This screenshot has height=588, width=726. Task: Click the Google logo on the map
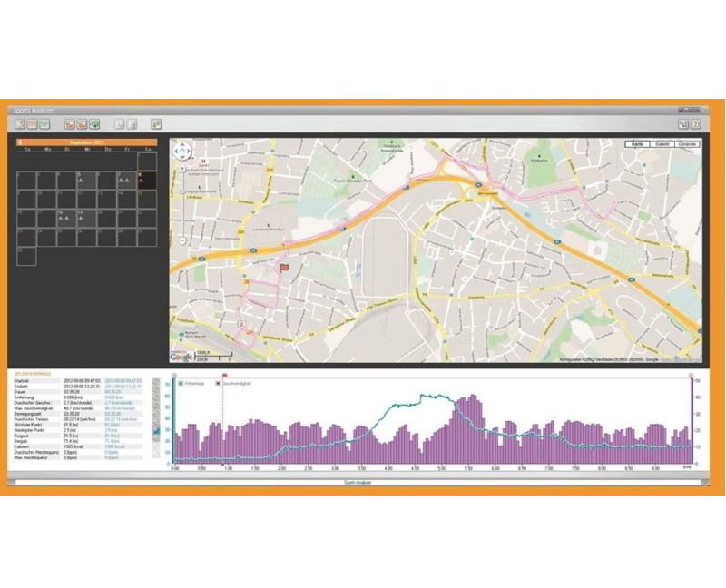[x=181, y=358]
